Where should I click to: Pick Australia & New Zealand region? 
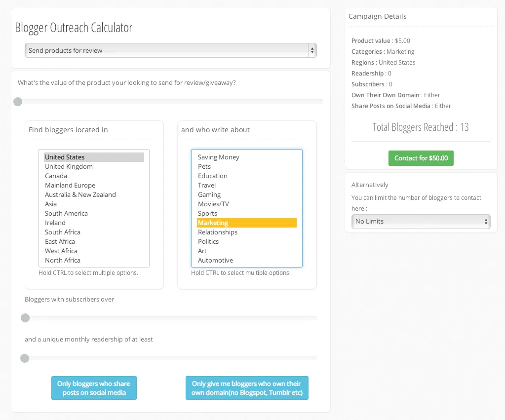[x=80, y=194]
